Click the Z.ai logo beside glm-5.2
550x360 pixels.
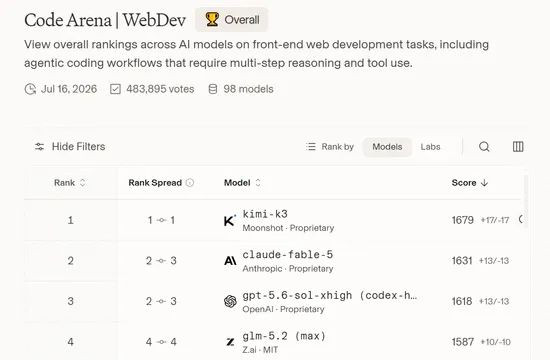click(x=230, y=342)
